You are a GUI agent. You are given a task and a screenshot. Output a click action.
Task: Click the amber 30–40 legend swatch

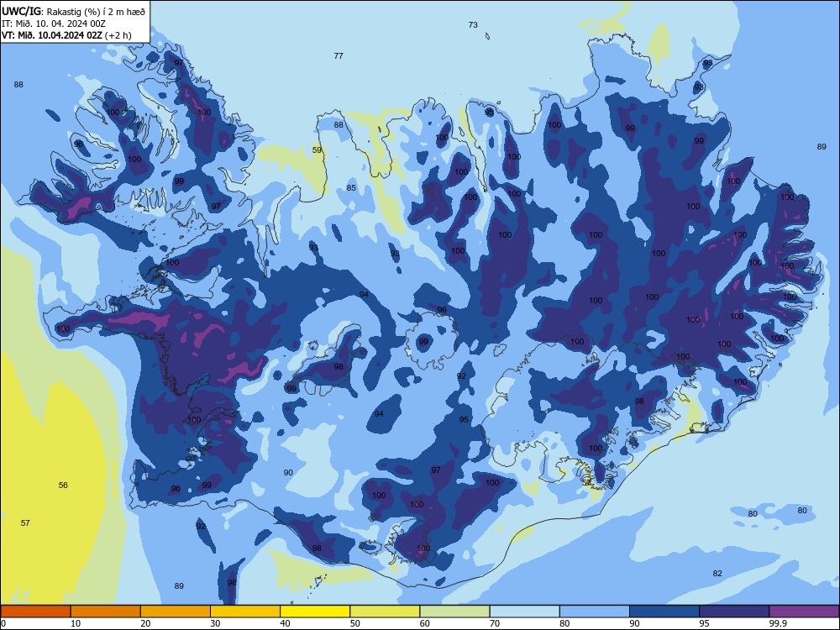click(245, 612)
